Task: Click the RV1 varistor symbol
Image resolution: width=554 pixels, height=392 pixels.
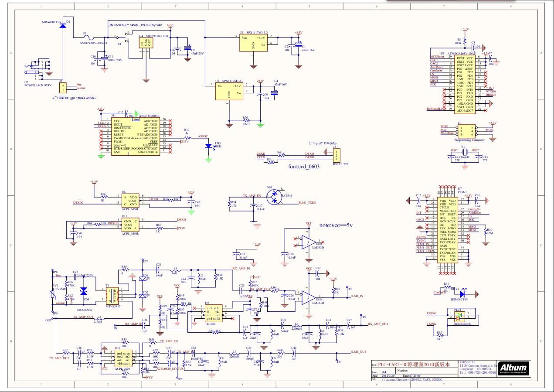Action: (53, 295)
